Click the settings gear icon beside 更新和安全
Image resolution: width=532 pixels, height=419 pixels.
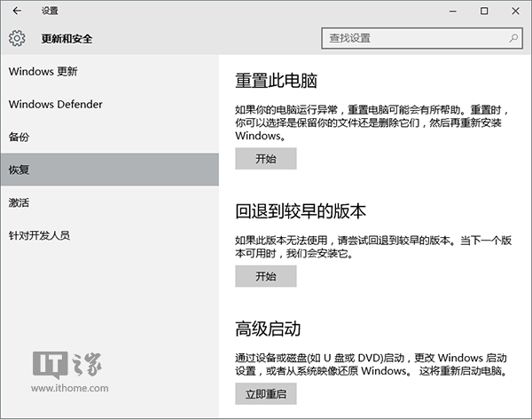pos(18,38)
